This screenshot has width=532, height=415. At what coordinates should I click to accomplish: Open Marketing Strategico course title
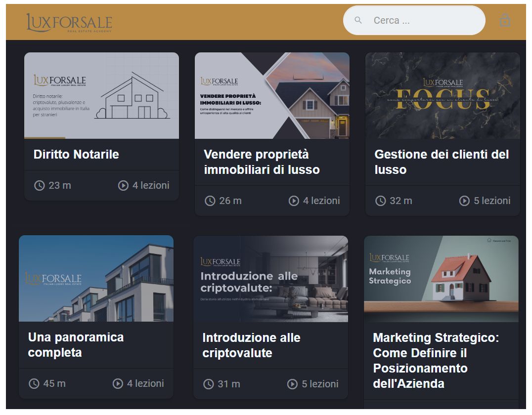[x=436, y=361]
